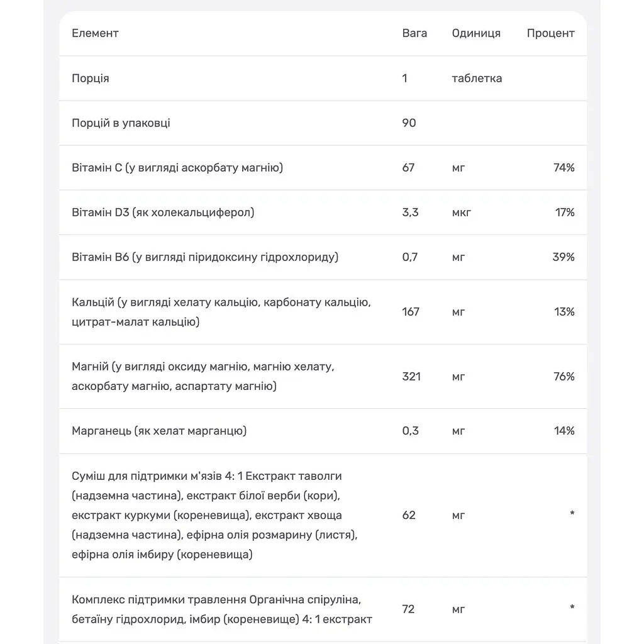Select the Процент column header
This screenshot has height=644, width=644.
(550, 33)
